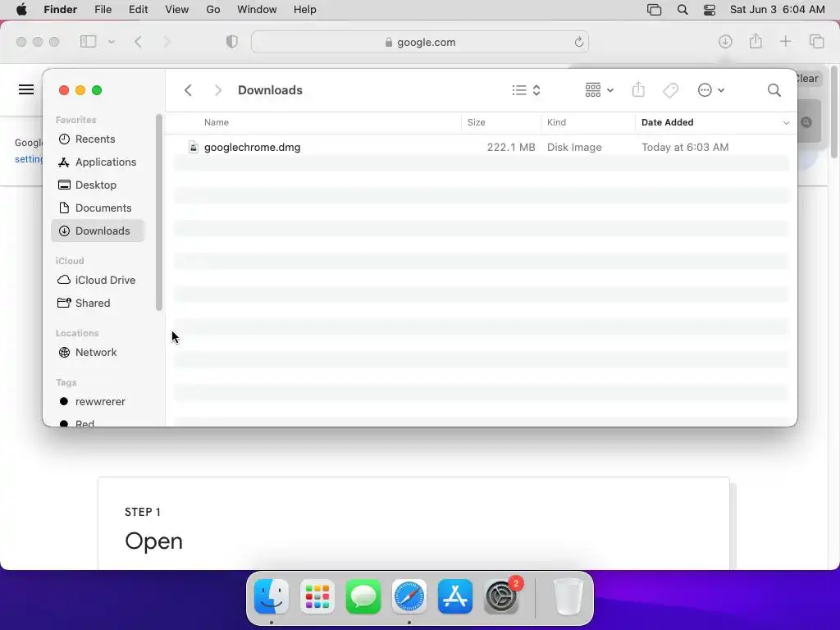The image size is (840, 630).
Task: Select the rewwrerer tag
Action: tap(98, 402)
